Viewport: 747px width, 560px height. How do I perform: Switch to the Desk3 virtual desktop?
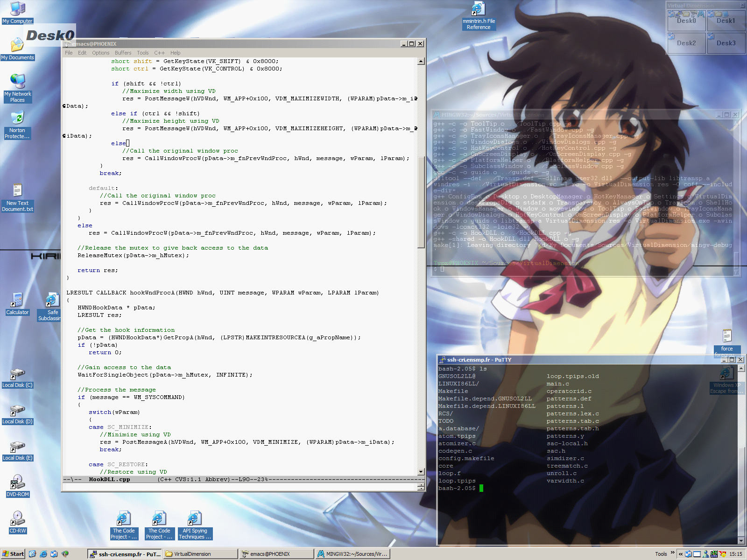[x=726, y=43]
